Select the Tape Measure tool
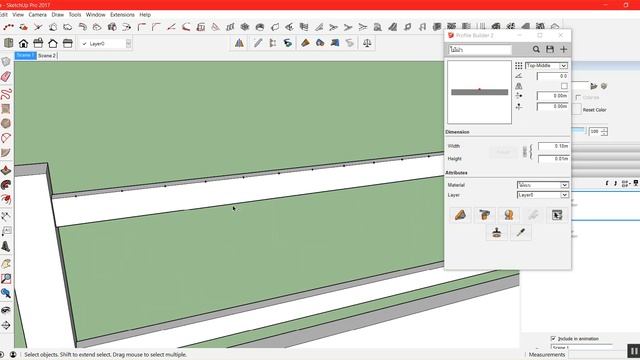This screenshot has width=640, height=360. tap(6, 216)
